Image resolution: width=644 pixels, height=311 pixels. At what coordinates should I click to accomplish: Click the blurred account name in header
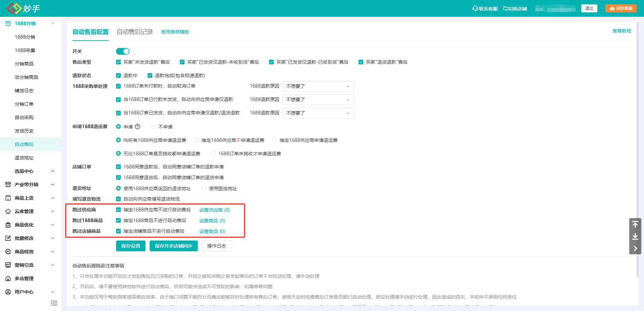click(555, 8)
